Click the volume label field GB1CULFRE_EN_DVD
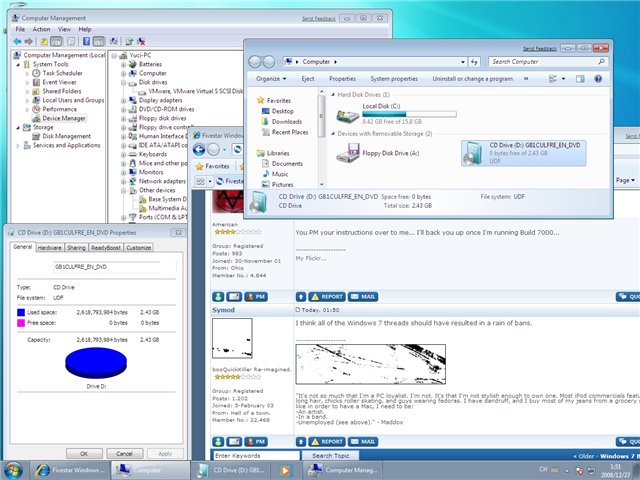640x480 pixels. click(x=115, y=267)
